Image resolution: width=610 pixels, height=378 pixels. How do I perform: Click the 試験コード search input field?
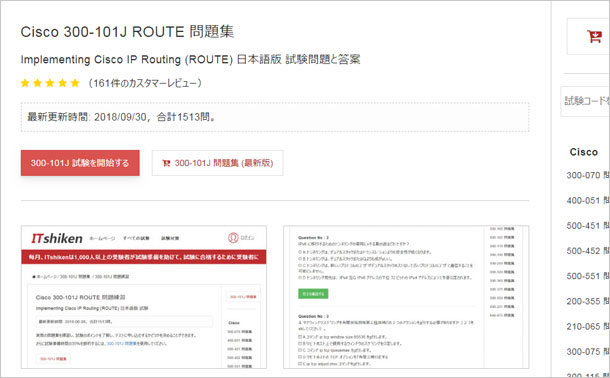click(585, 101)
